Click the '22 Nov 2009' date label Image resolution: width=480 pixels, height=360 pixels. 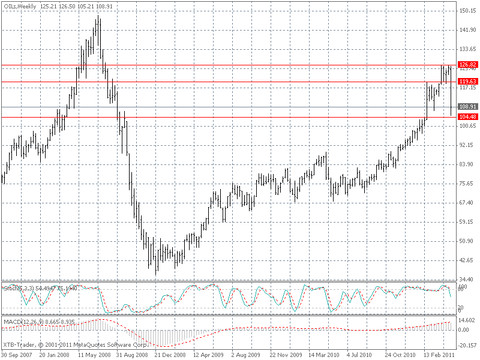pyautogui.click(x=286, y=354)
